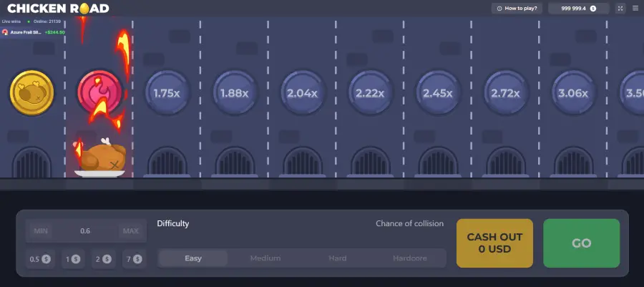This screenshot has width=644, height=287.
Task: Click the balance dollar coin icon
Action: [593, 8]
